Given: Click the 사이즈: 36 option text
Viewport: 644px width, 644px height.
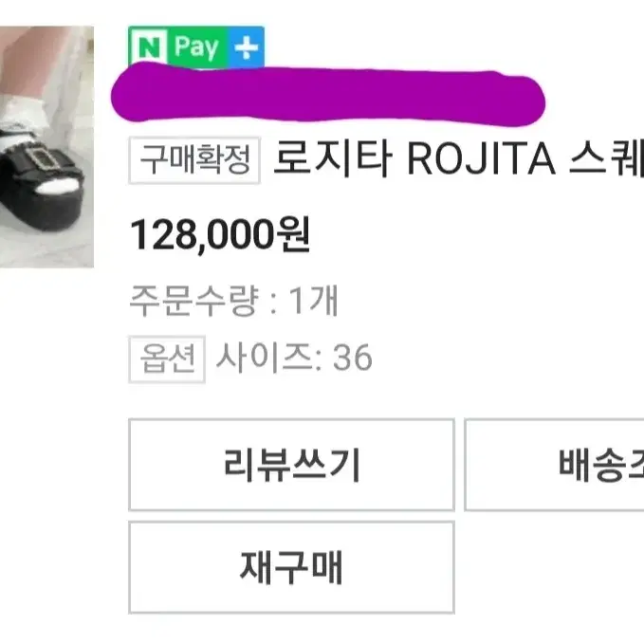Looking at the screenshot, I should [294, 358].
